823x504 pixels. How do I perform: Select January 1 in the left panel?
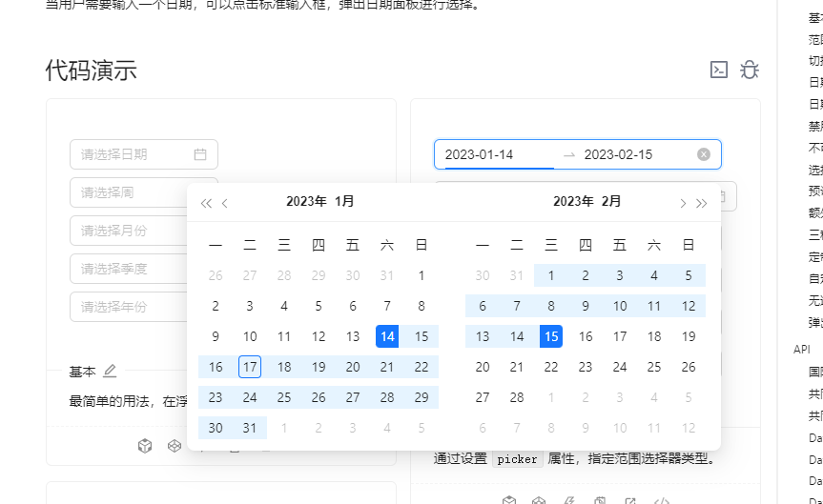point(422,275)
